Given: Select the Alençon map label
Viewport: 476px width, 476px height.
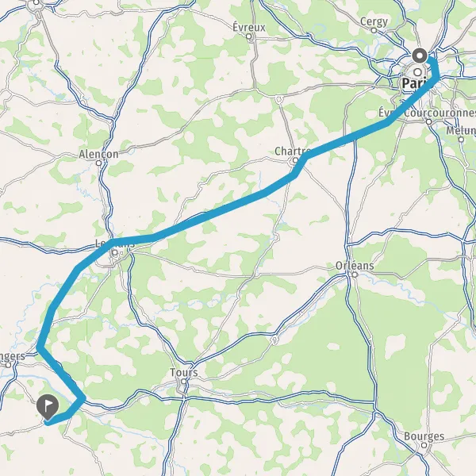Looking at the screenshot, I should click(x=98, y=154).
